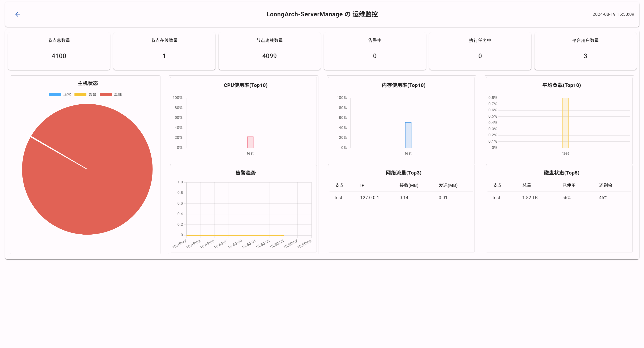Viewport: 644px width, 348px height.
Task: Toggle the 告警 legend item
Action: pos(92,94)
